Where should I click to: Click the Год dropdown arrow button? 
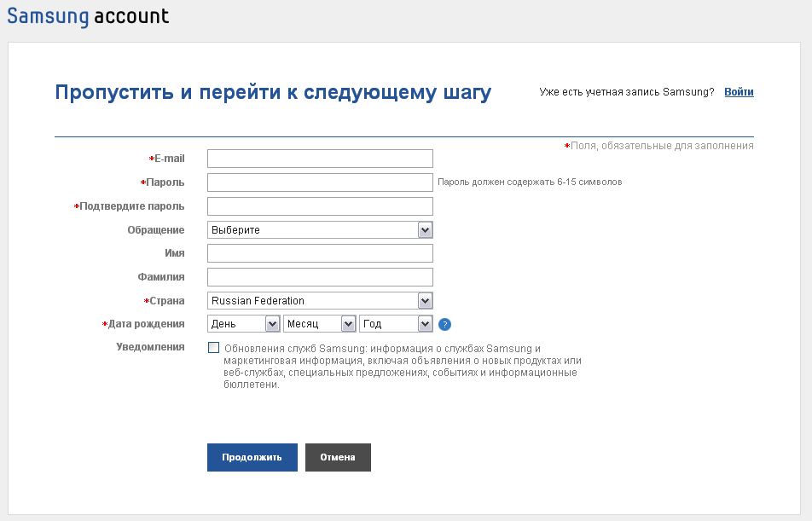pos(425,324)
